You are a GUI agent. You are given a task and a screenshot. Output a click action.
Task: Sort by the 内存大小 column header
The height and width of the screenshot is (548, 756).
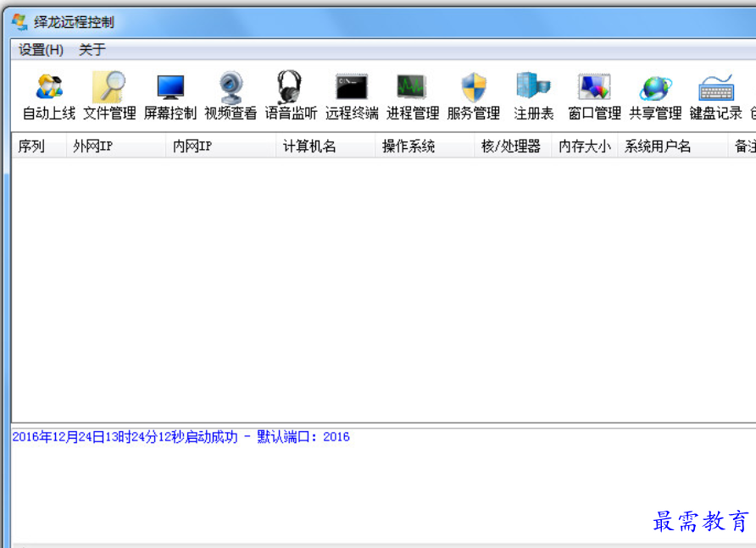pyautogui.click(x=585, y=146)
